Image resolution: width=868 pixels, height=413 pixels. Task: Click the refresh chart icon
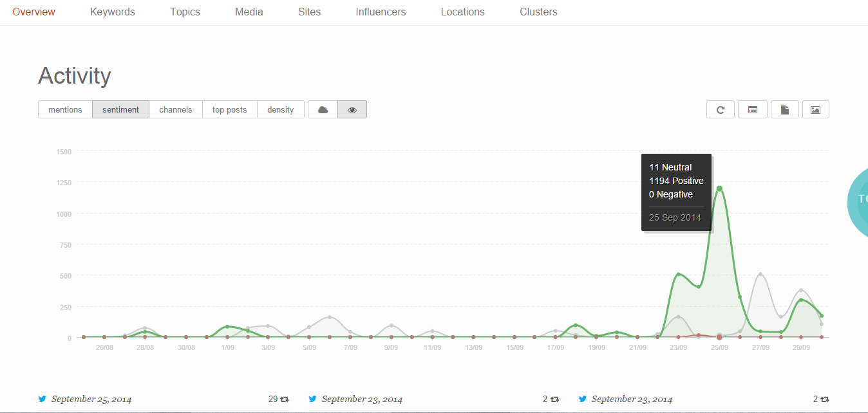coord(721,109)
